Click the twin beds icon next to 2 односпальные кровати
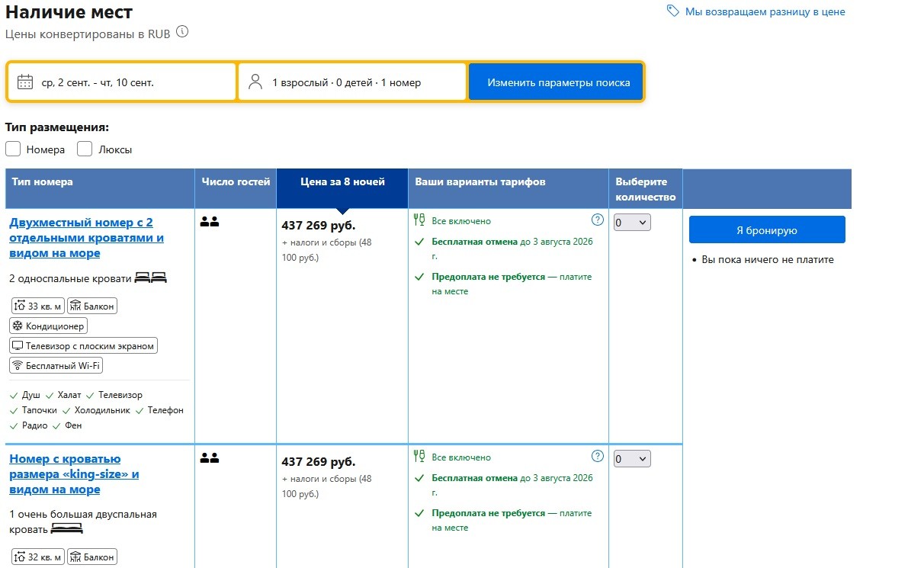The width and height of the screenshot is (924, 568). 150,278
